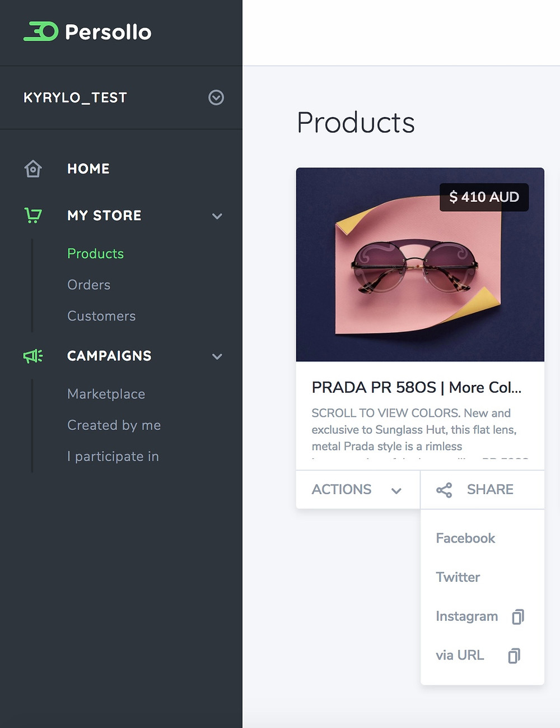Viewport: 560px width, 728px height.
Task: Click the Persollo logo icon
Action: click(41, 31)
